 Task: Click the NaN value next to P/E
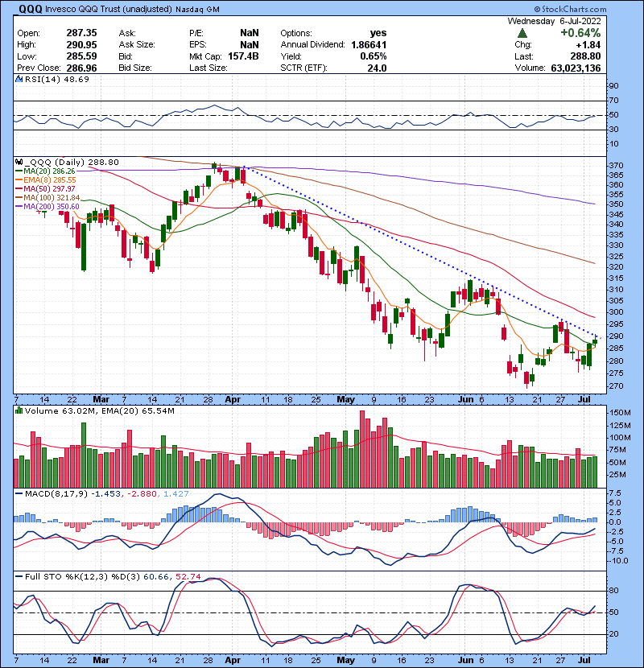249,33
